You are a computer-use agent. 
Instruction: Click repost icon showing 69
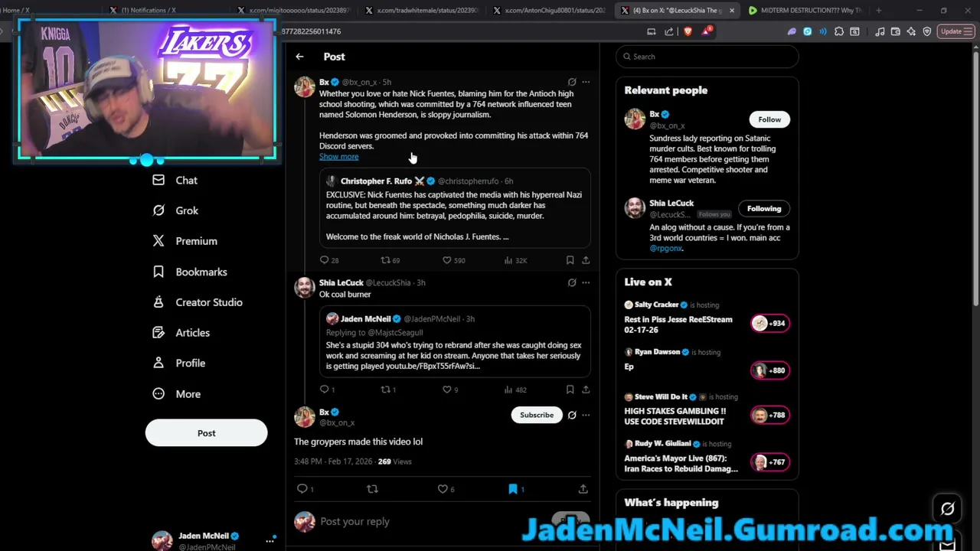click(385, 260)
